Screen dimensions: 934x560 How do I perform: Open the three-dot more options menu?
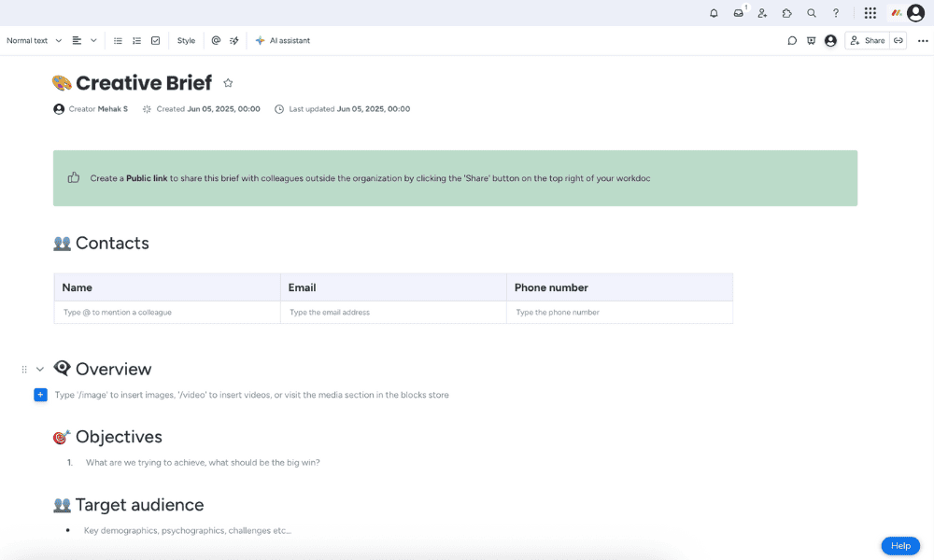coord(923,40)
